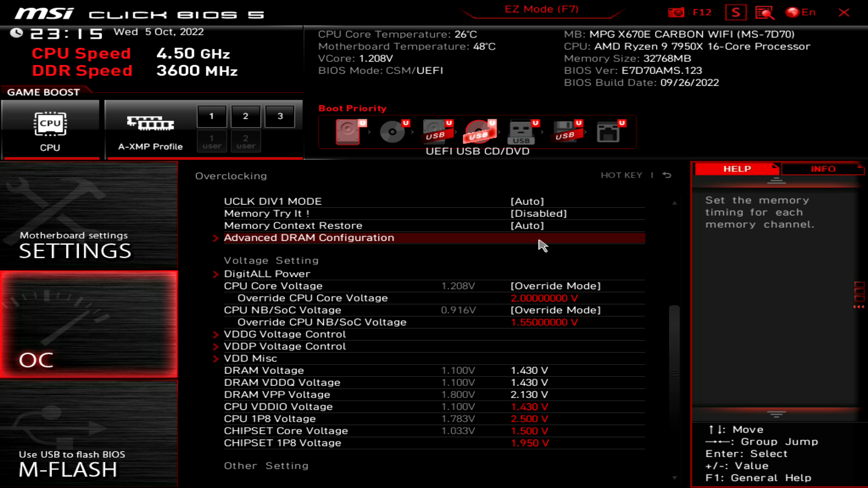The width and height of the screenshot is (868, 488).
Task: Select UEFI USB CD/DVD boot device
Action: coord(478,131)
